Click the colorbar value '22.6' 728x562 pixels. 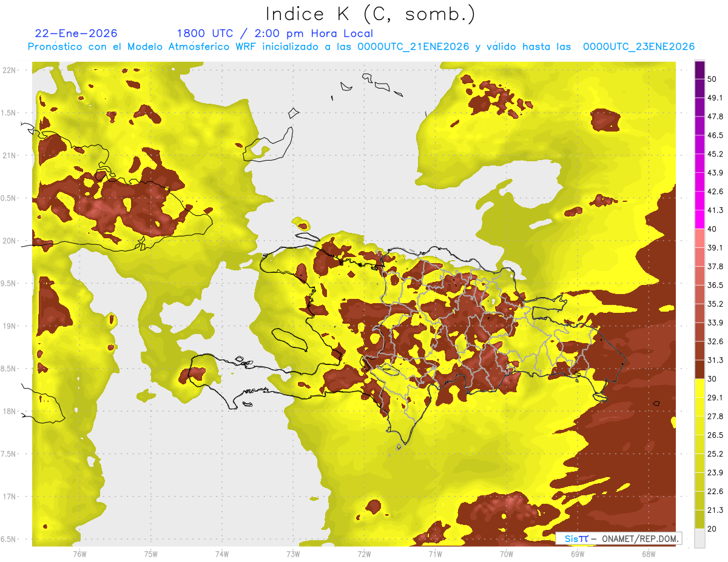point(715,492)
